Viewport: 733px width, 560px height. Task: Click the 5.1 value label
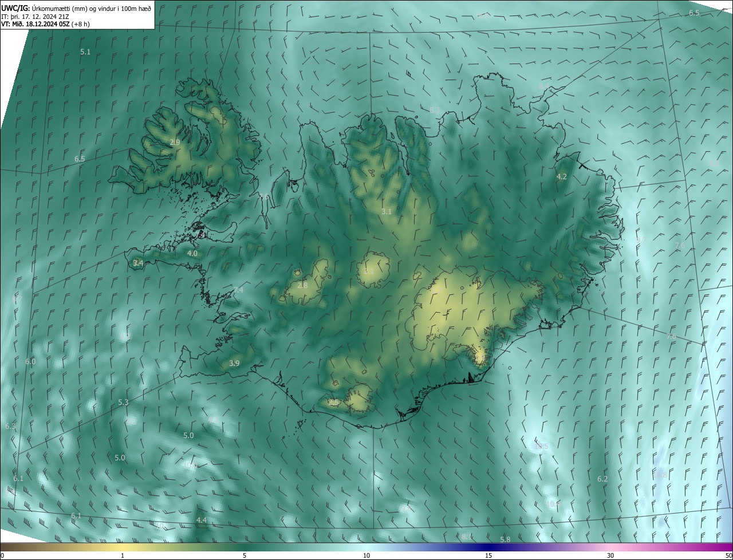[x=85, y=52]
